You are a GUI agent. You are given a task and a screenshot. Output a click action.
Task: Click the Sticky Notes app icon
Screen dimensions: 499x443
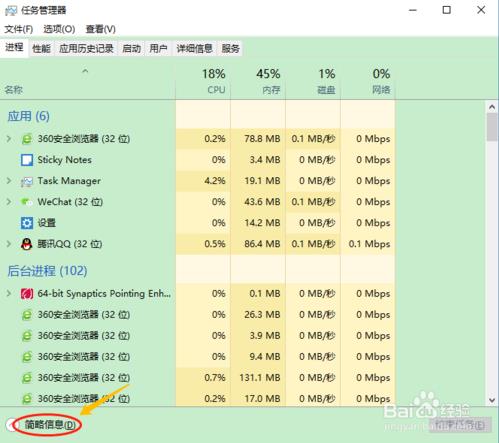click(x=27, y=160)
